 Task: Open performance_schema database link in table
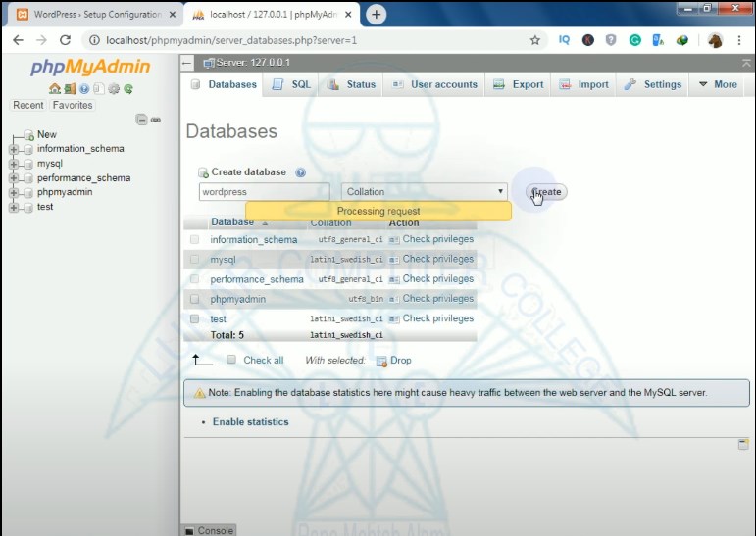tap(257, 279)
